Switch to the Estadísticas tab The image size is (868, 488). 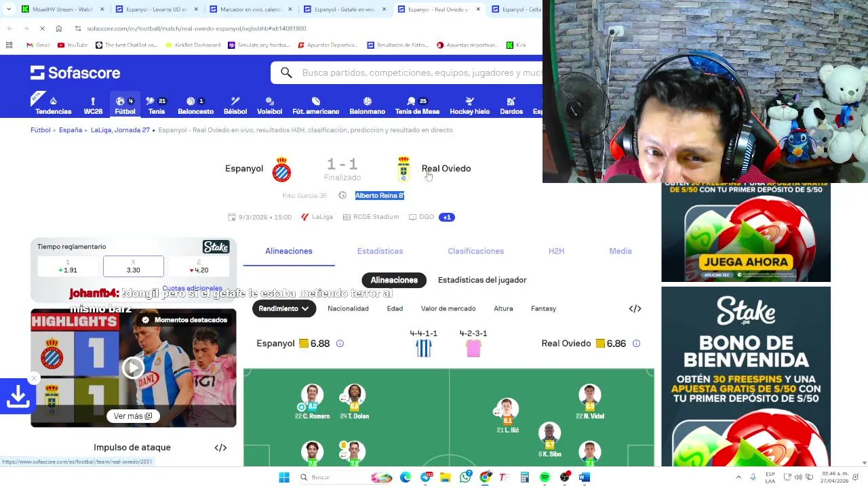[380, 251]
